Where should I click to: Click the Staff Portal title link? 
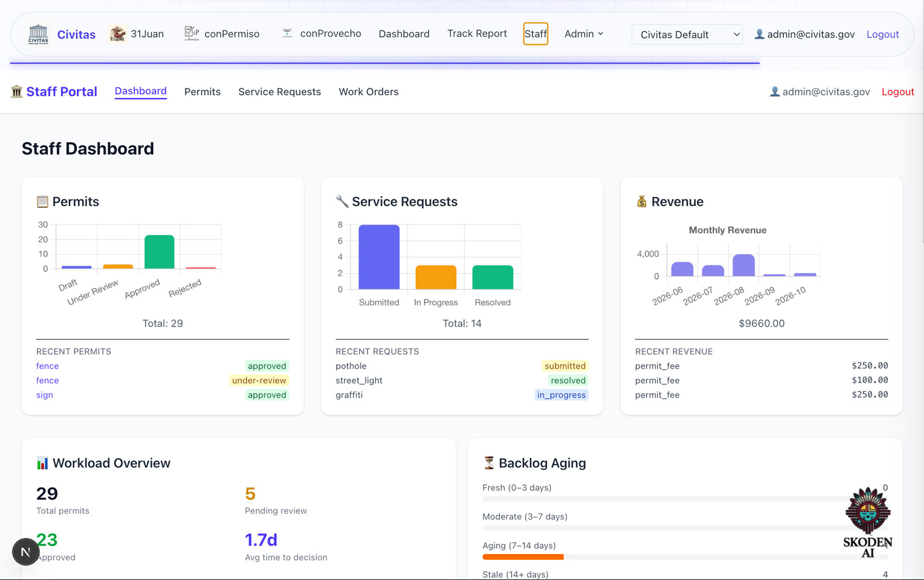pyautogui.click(x=62, y=92)
